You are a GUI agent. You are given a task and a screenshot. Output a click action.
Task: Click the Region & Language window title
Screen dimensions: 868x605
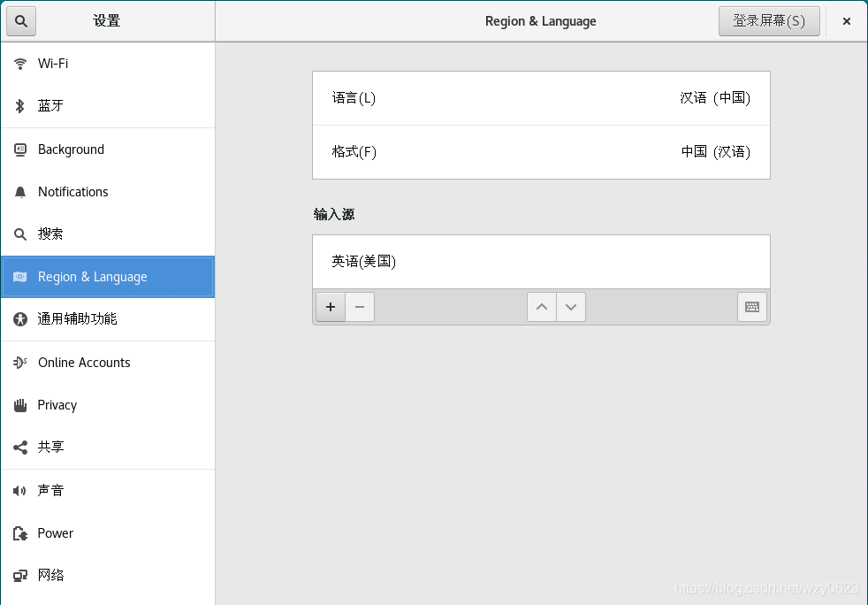click(541, 21)
